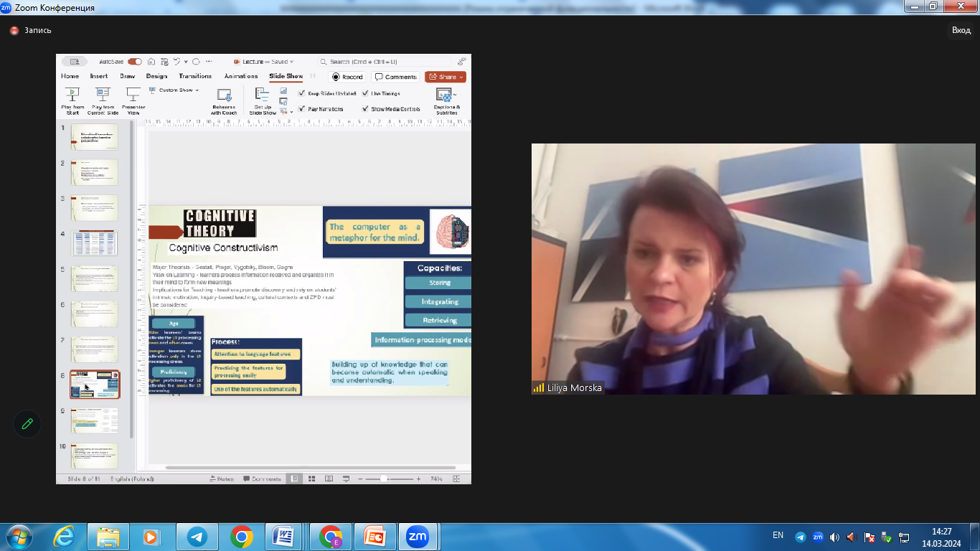Open Reading View from the status bar

click(x=329, y=479)
